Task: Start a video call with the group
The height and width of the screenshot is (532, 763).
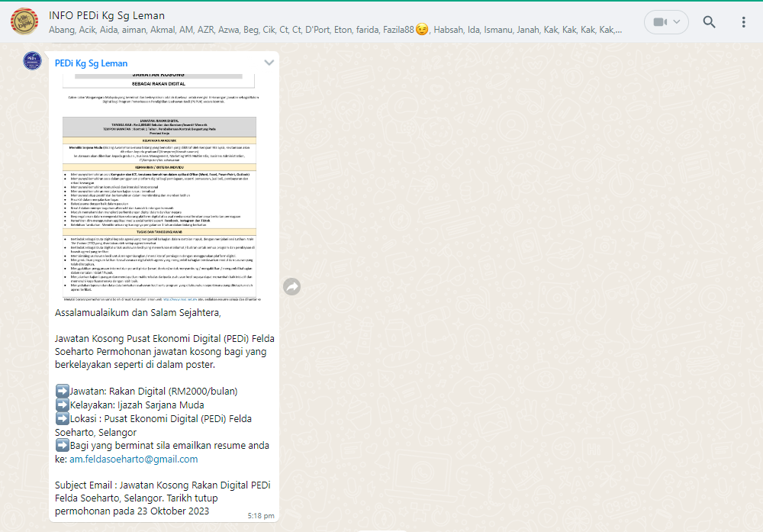Action: pyautogui.click(x=658, y=22)
